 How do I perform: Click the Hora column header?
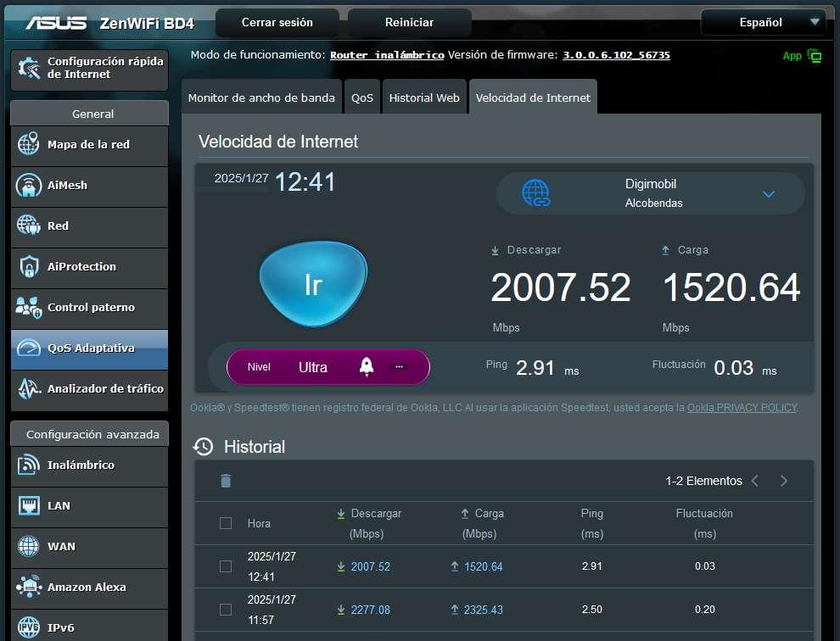tap(259, 524)
